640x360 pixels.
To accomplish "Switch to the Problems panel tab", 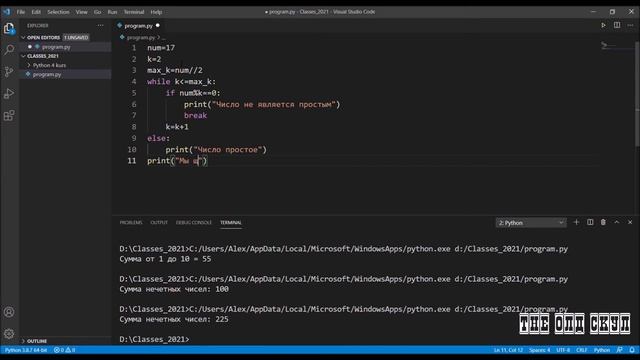I will point(131,222).
